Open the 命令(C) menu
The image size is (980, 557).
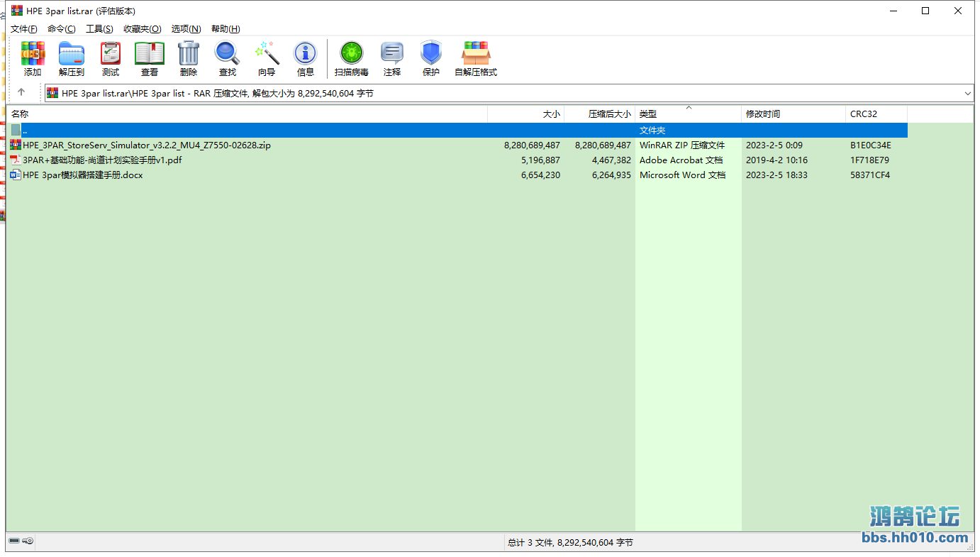pos(62,29)
